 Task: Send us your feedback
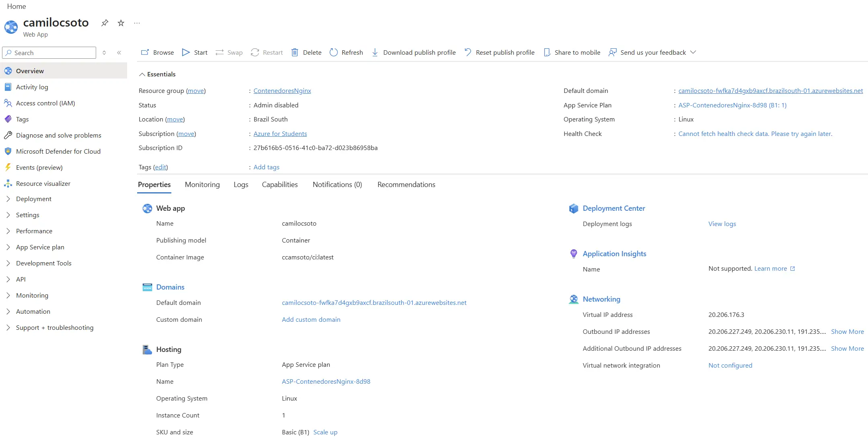(647, 52)
